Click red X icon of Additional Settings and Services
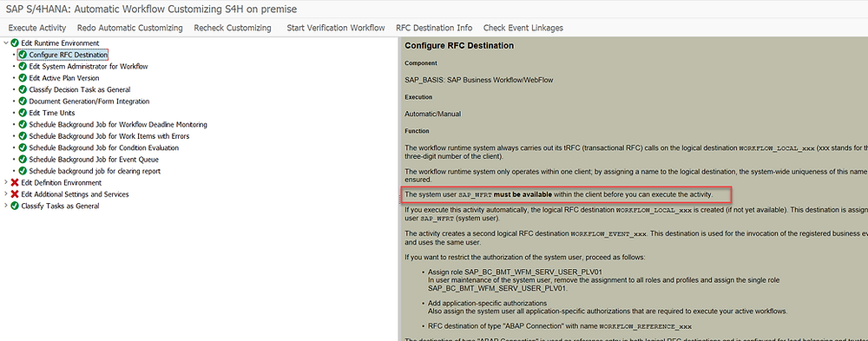 coord(15,193)
